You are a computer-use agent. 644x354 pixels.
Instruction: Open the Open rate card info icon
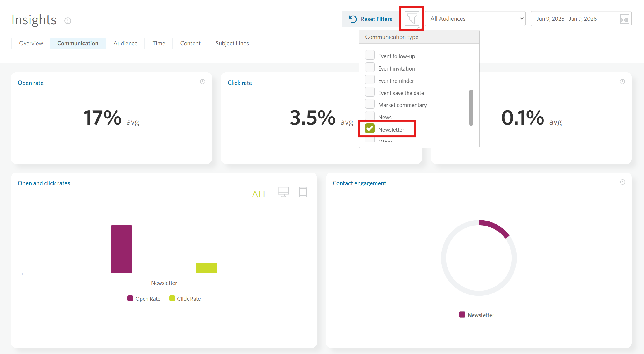(x=203, y=82)
